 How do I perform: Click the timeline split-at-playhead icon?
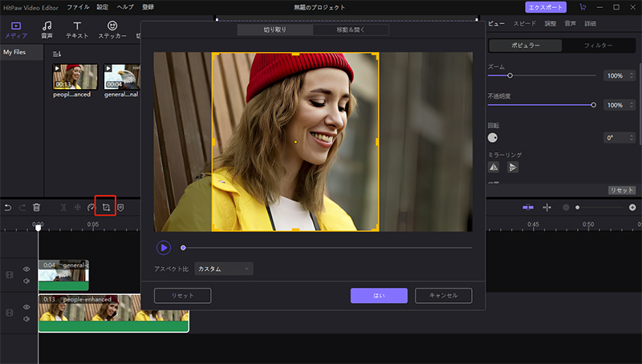pos(547,208)
